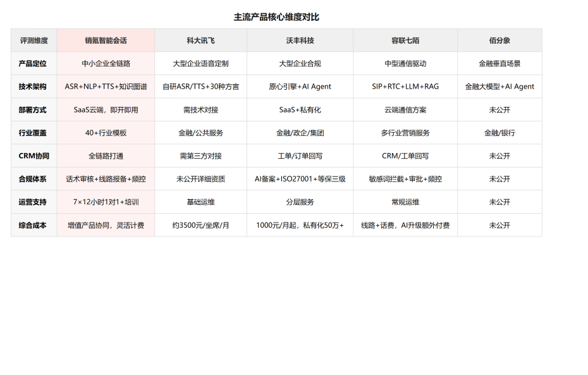Click the cell ASR+NLP+TTS+知识图谱

pyautogui.click(x=106, y=87)
